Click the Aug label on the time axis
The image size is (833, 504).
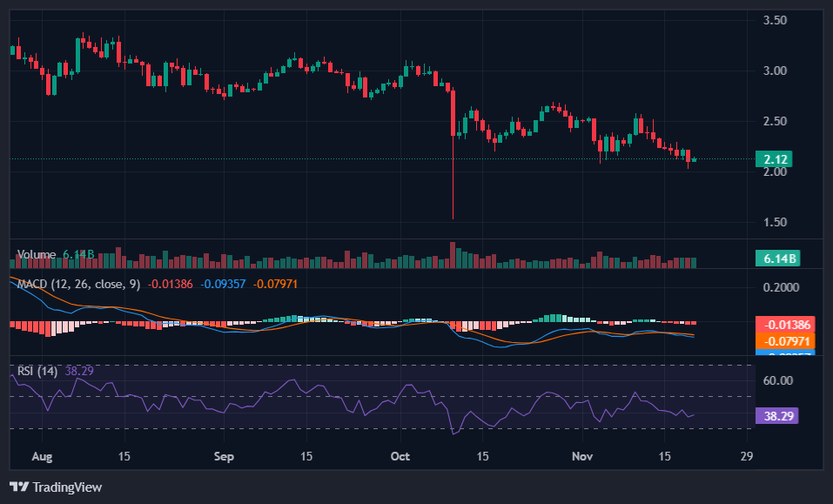coord(42,456)
